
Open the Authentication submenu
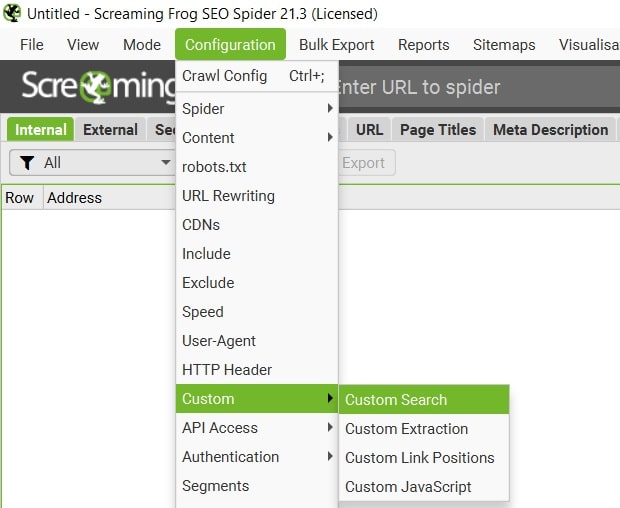click(257, 457)
